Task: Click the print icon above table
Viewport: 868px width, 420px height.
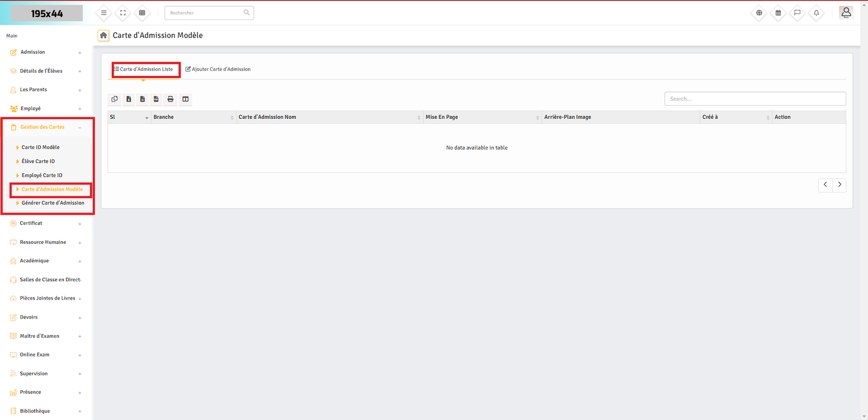Action: [x=170, y=99]
